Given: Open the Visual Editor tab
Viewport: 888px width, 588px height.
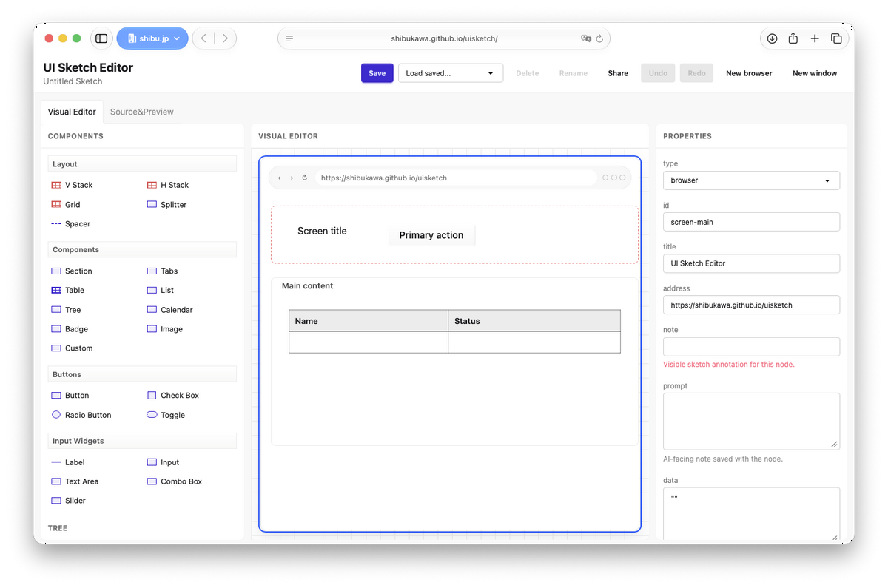Looking at the screenshot, I should pos(72,112).
